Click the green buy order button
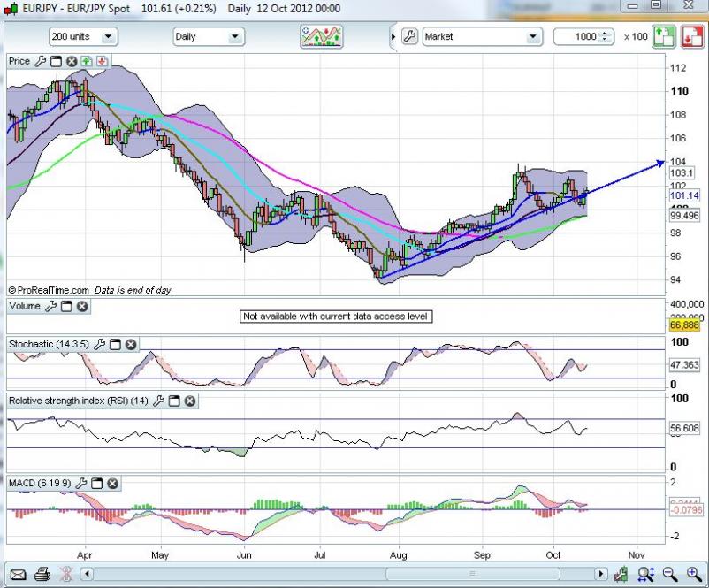709x588 pixels. 665,36
